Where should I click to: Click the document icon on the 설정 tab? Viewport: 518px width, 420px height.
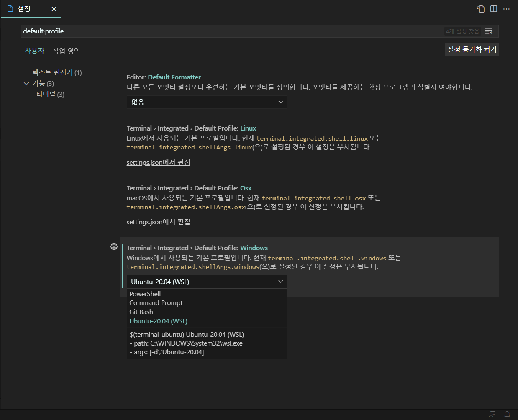10,9
